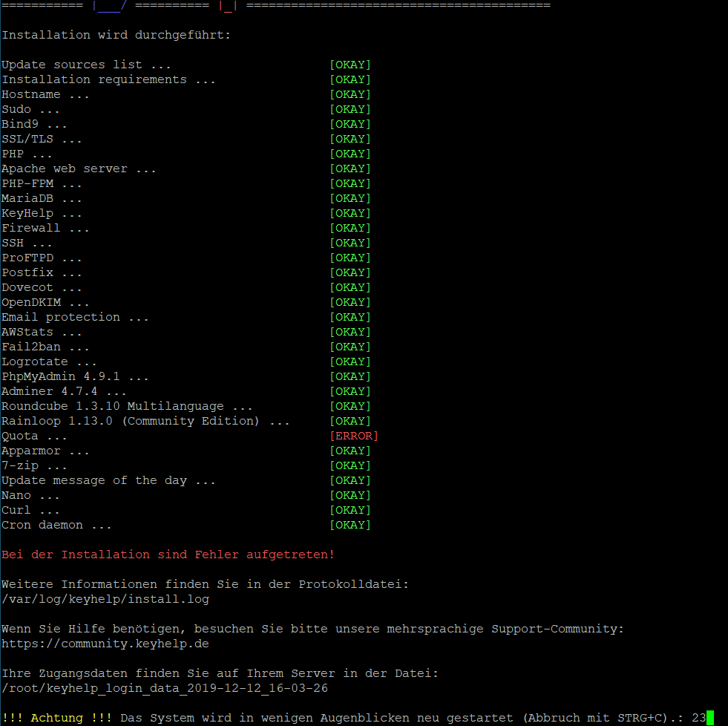Click the yellow '!!! Achtung !!!' warning text

pyautogui.click(x=56, y=718)
